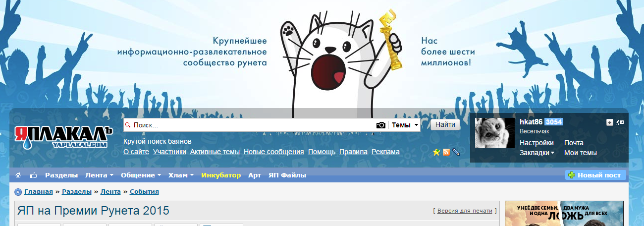Open the hkat86 username profile link
644x226 pixels.
tap(531, 122)
